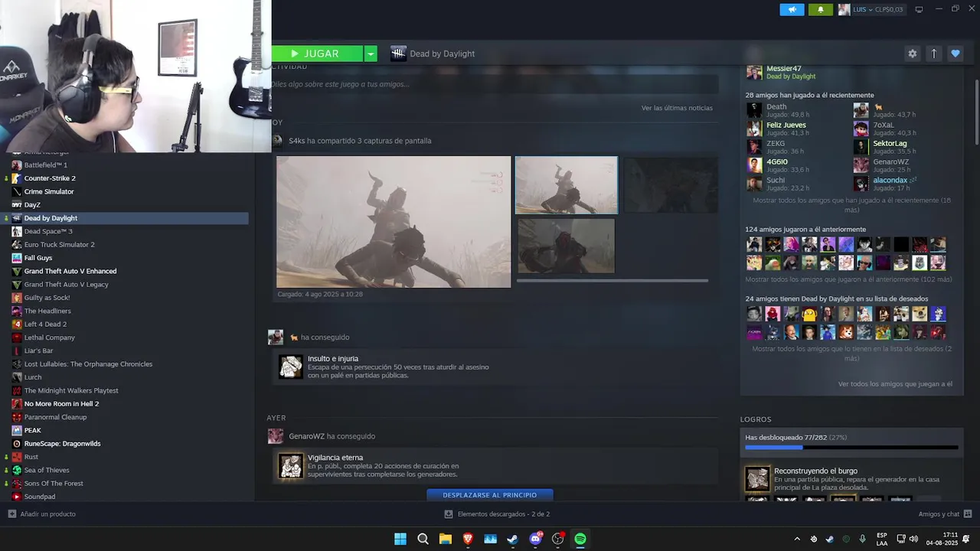This screenshot has width=980, height=551.
Task: Select the lower dark screenshot thumbnail
Action: pyautogui.click(x=566, y=246)
